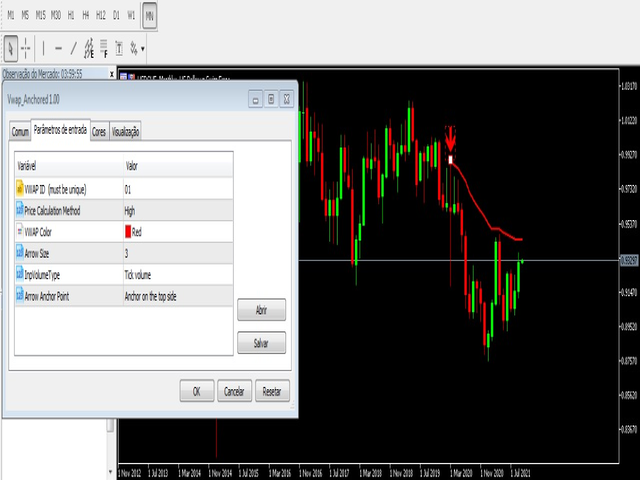
Task: Select the InpVolumeType row icon
Action: click(20, 274)
